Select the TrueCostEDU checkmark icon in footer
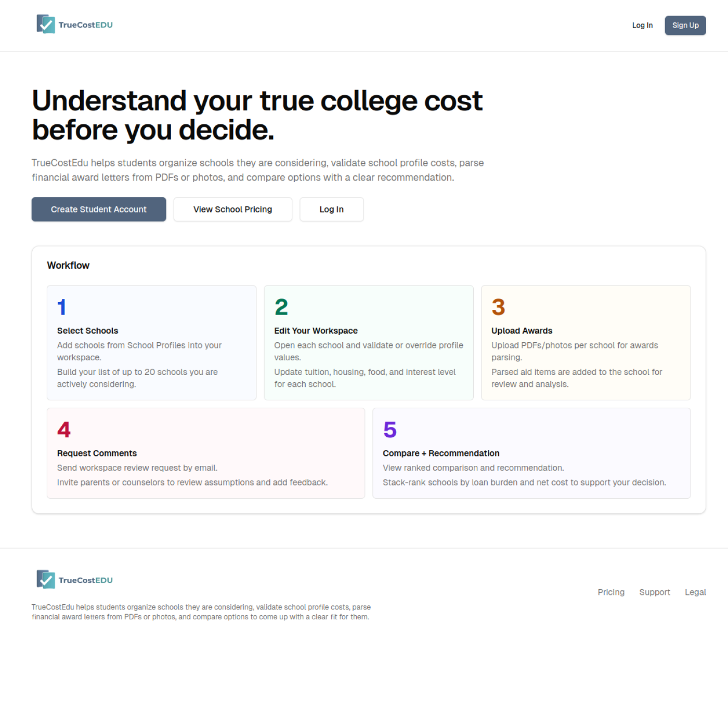Screen dimensions: 728x728 [x=46, y=579]
